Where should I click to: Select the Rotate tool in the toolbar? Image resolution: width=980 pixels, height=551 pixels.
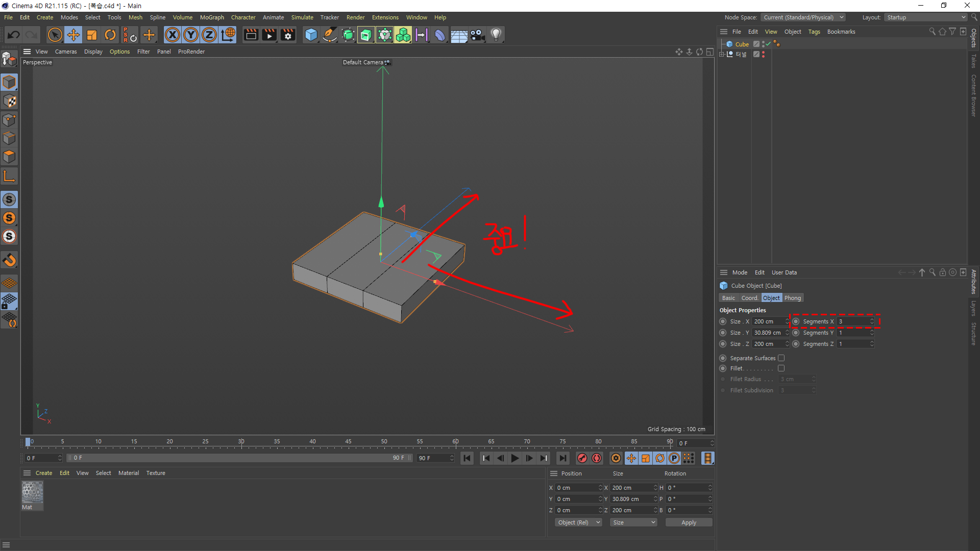(110, 35)
